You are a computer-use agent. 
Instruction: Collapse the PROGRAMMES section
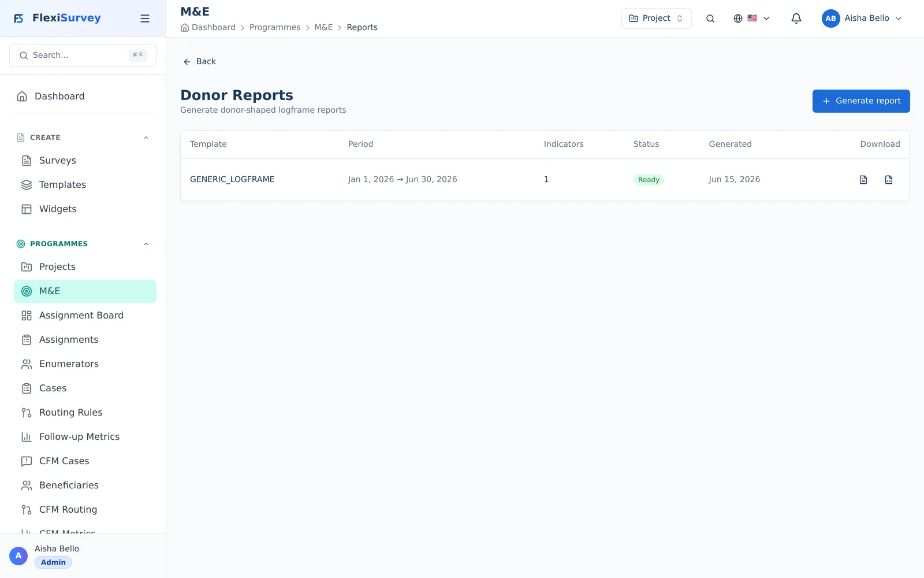pos(146,244)
